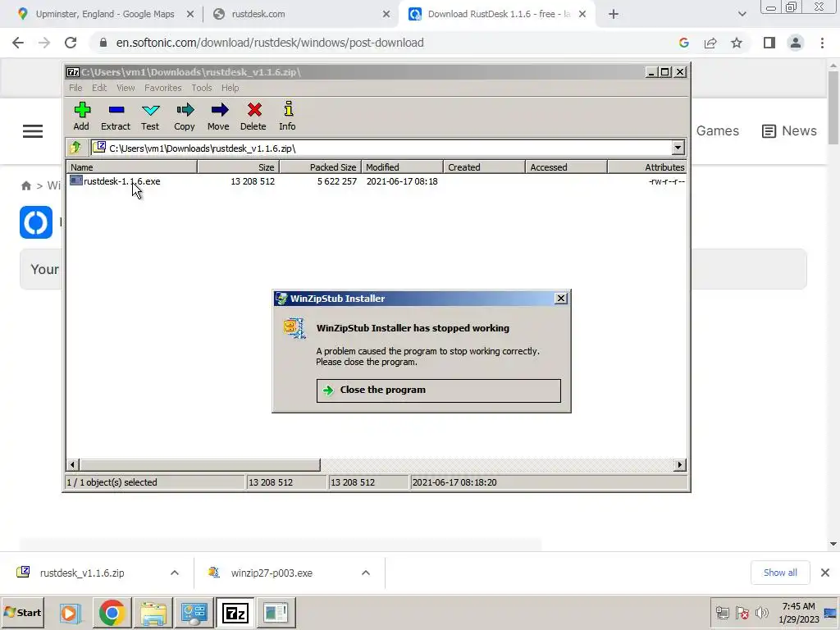Select the Copy toolbar icon in 7-Zip
The height and width of the screenshot is (630, 840).
[185, 116]
